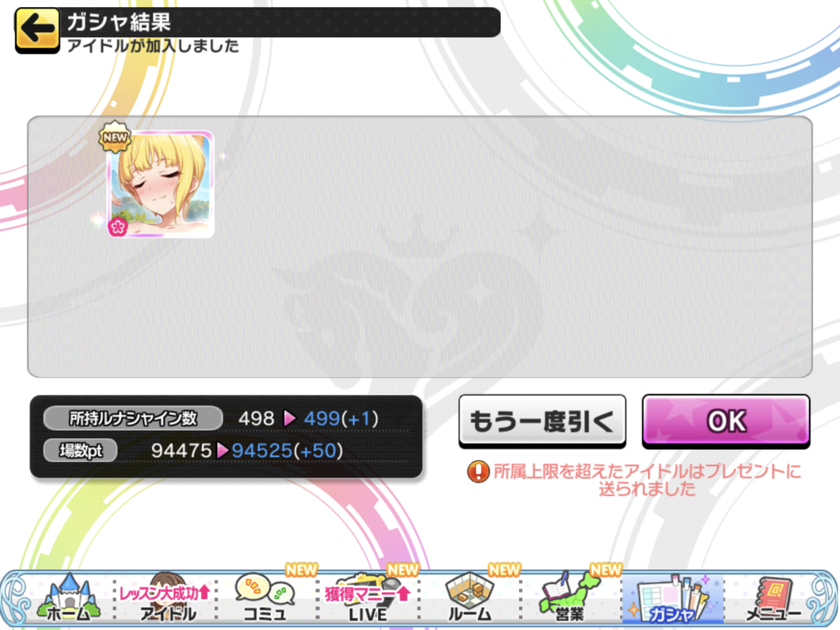Image resolution: width=840 pixels, height=630 pixels.
Task: Select the new blonde idol card thumbnail
Action: click(160, 184)
